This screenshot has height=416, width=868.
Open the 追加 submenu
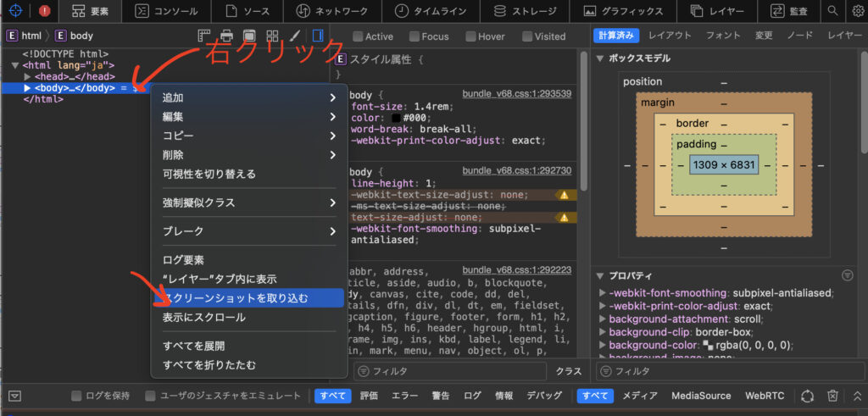coord(249,98)
